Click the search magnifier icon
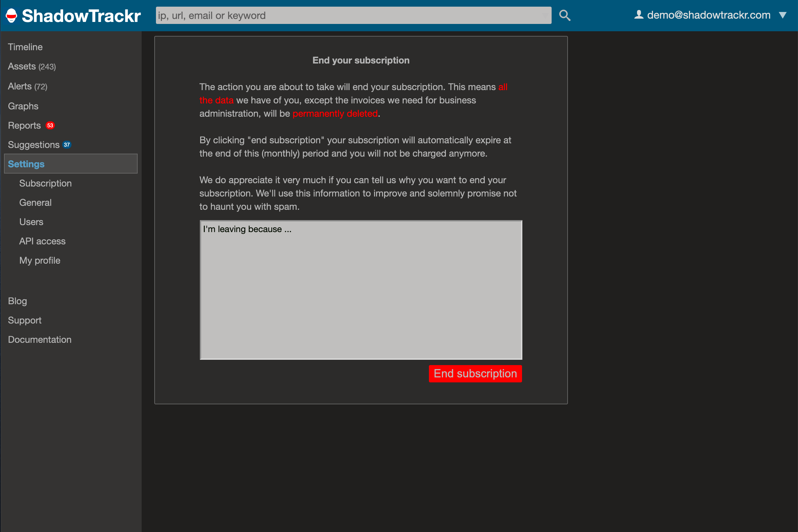Screen dimensions: 798x532 click(564, 15)
